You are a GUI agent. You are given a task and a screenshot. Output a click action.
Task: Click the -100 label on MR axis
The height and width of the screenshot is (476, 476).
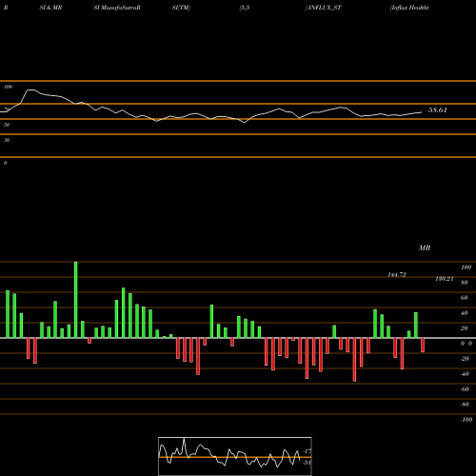tap(466, 420)
